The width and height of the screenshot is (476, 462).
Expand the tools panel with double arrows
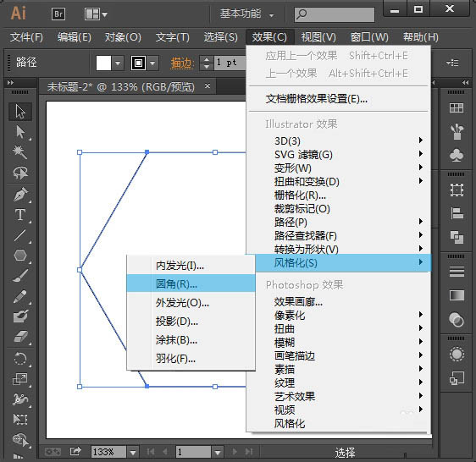[10, 83]
